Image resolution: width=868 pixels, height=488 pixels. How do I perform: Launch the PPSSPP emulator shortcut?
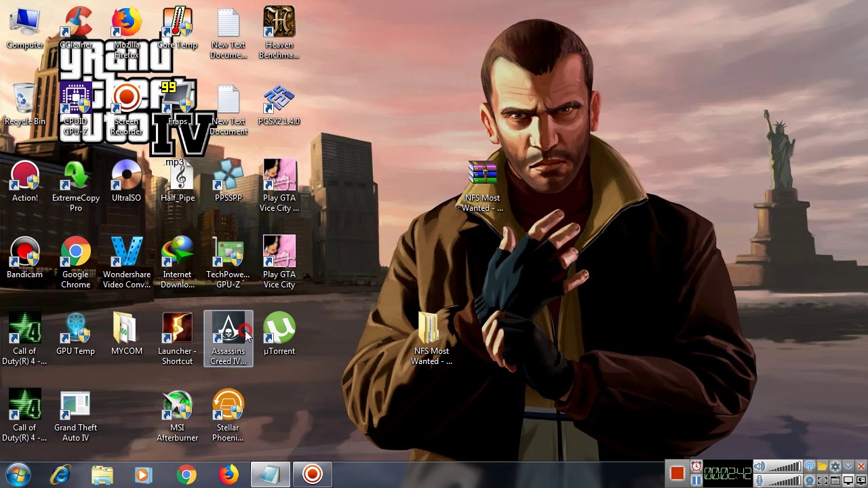[229, 182]
